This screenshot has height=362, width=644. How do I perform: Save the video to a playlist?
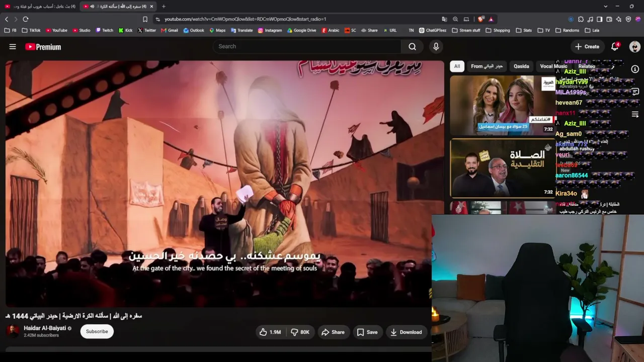coord(367,332)
